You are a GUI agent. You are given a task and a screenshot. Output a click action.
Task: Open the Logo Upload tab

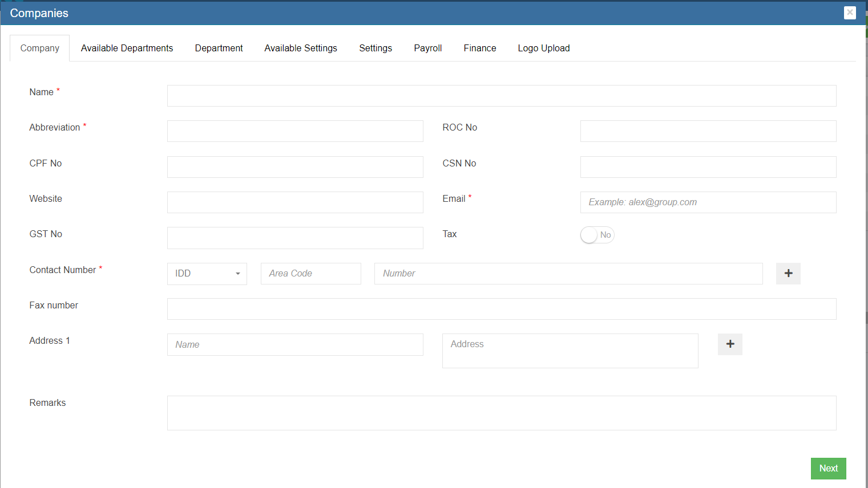543,48
